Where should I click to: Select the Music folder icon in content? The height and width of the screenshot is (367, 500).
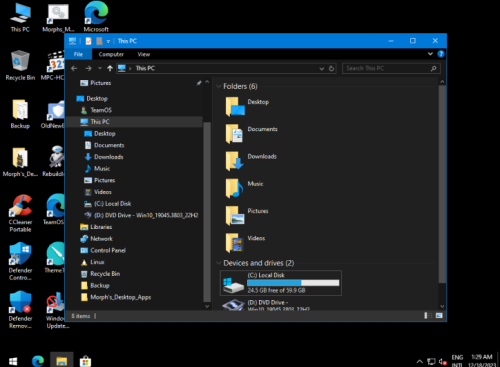coord(234,188)
